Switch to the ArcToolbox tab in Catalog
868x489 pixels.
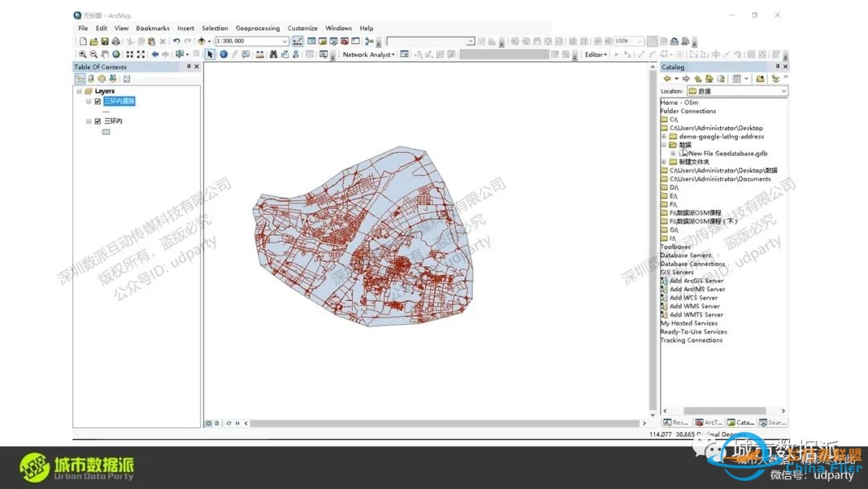pos(710,422)
